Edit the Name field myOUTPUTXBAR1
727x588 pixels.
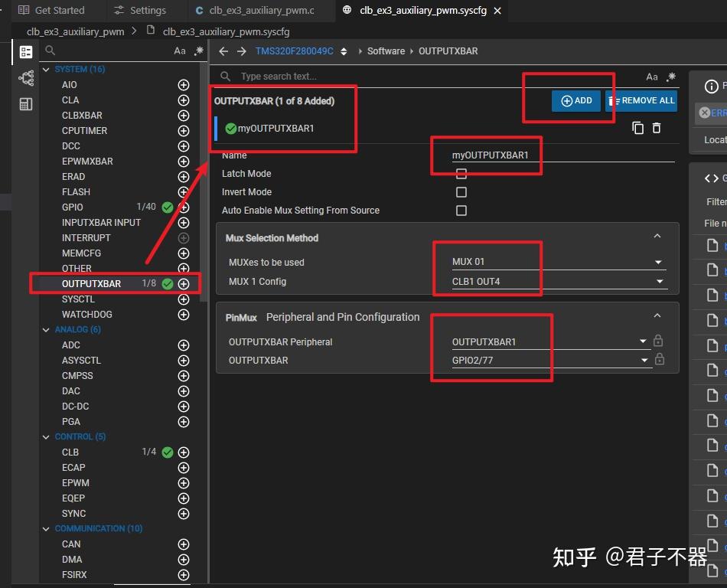click(x=562, y=155)
